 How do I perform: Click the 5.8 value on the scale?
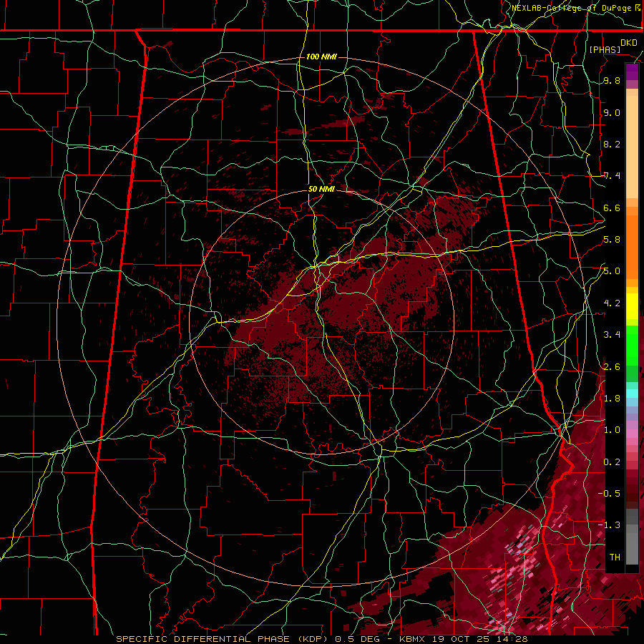click(612, 240)
